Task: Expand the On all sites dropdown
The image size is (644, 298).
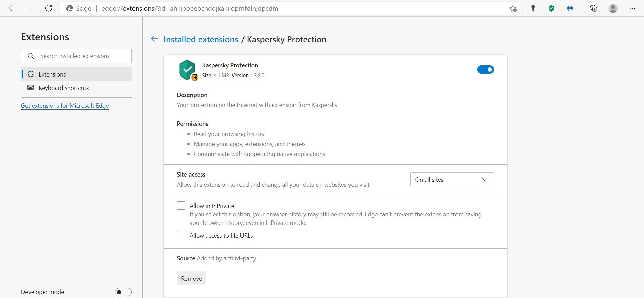Action: point(452,179)
